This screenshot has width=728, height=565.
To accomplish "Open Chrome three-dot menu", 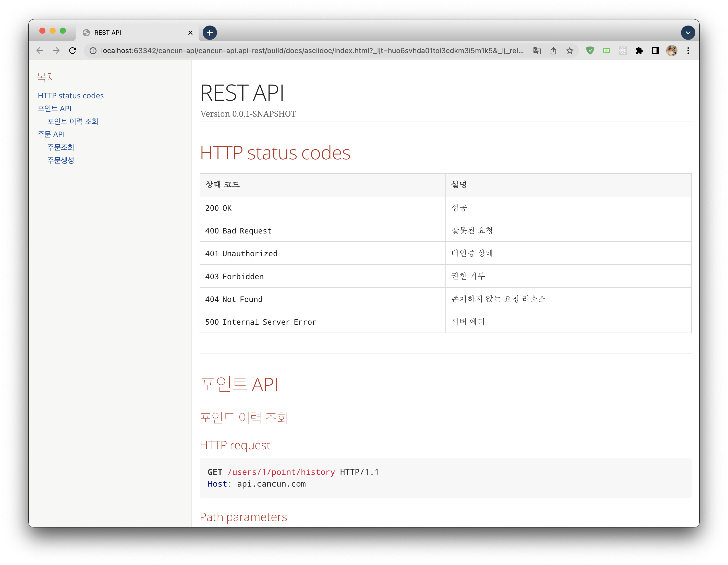I will (x=688, y=51).
